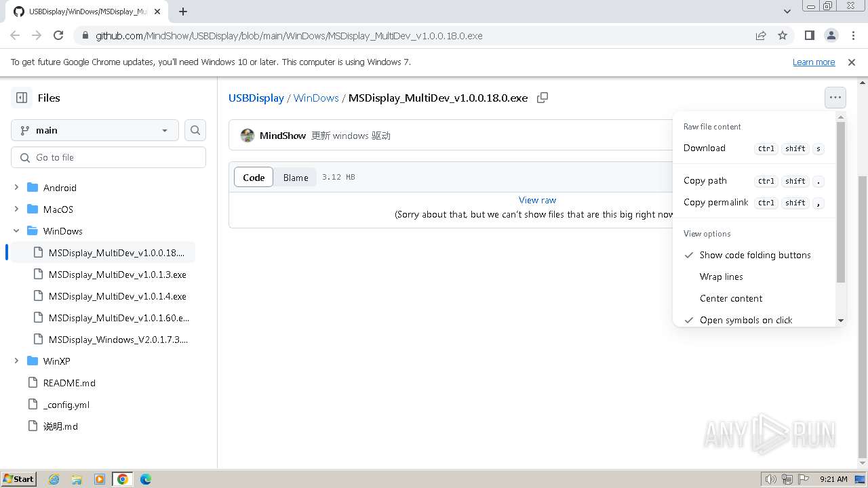This screenshot has width=868, height=488.
Task: Click the Learn more link
Action: pyautogui.click(x=814, y=62)
